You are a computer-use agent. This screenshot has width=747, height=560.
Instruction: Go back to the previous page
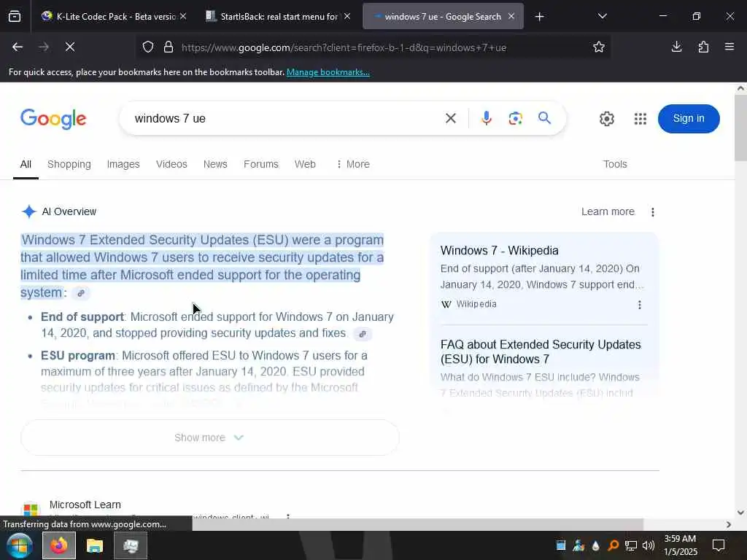click(x=18, y=47)
